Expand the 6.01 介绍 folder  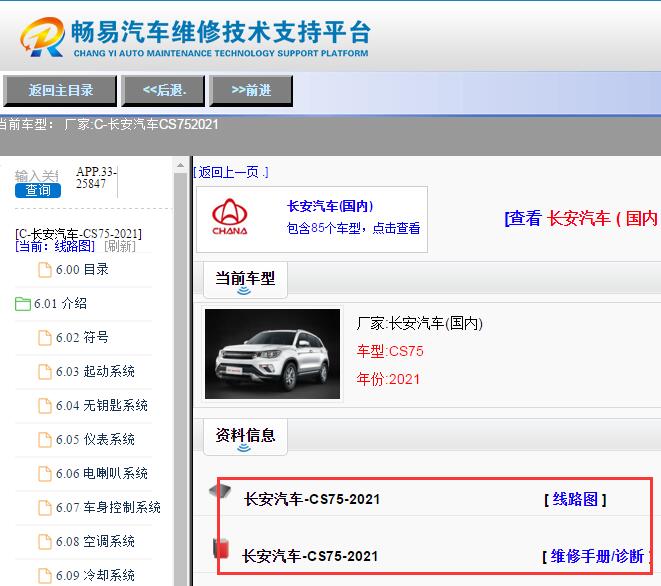coord(60,304)
